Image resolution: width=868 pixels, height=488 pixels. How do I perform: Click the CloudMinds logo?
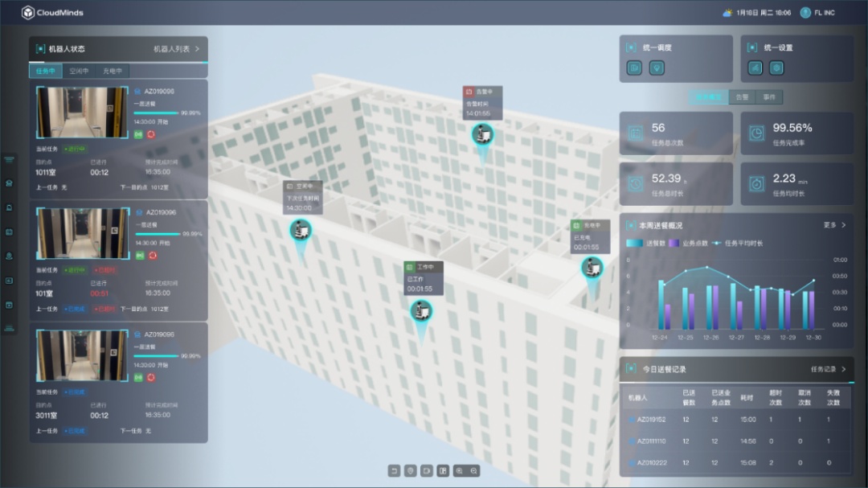52,12
